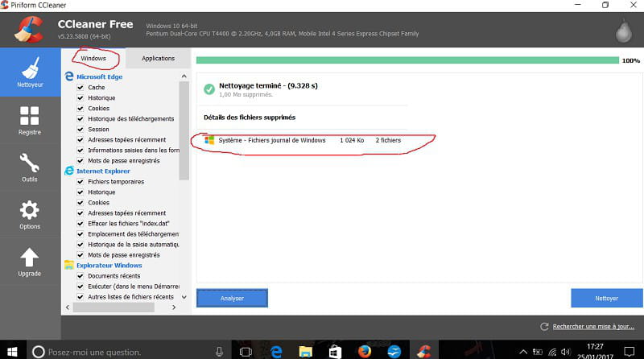644x359 pixels.
Task: Click the Cortana circle icon
Action: 38,352
